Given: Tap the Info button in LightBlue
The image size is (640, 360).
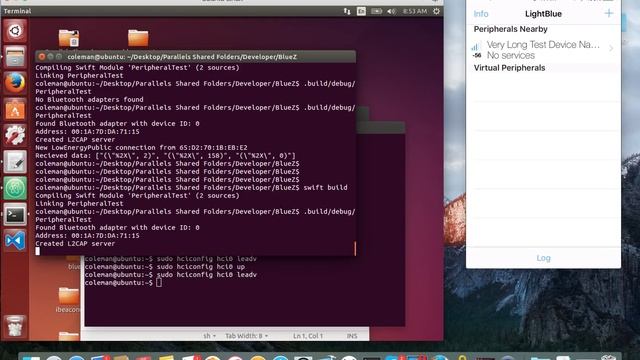Looking at the screenshot, I should pos(481,14).
